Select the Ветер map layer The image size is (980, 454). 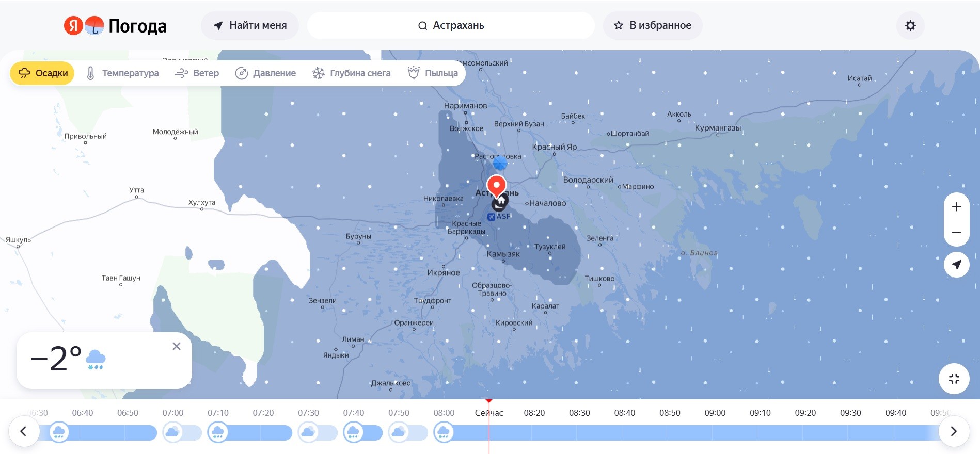coord(197,73)
